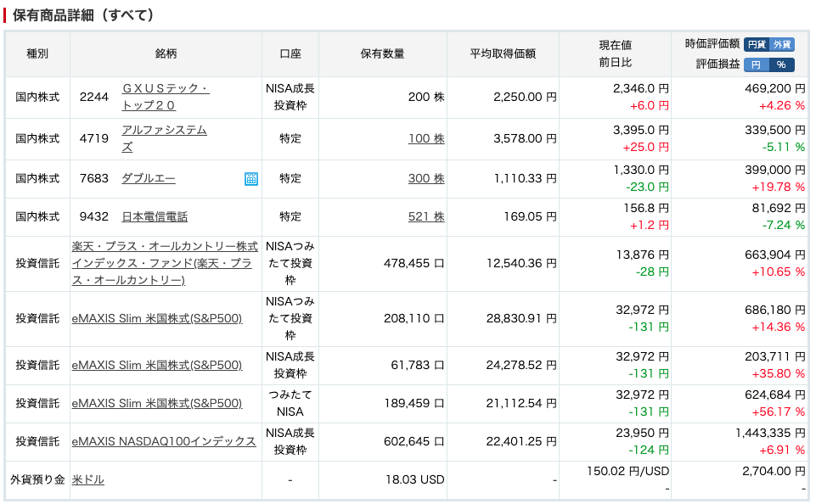Open the eMAXIS NASDAQ100インデックス fund link

click(x=164, y=441)
